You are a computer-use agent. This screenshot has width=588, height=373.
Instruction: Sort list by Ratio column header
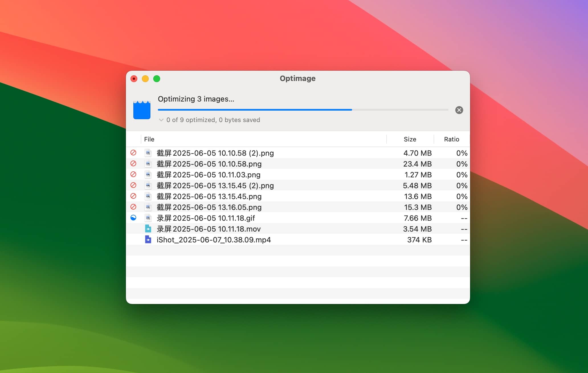click(x=451, y=139)
